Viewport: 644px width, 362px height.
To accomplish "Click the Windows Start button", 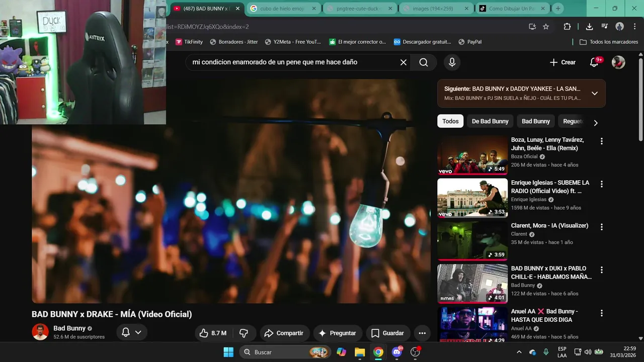I will click(228, 352).
